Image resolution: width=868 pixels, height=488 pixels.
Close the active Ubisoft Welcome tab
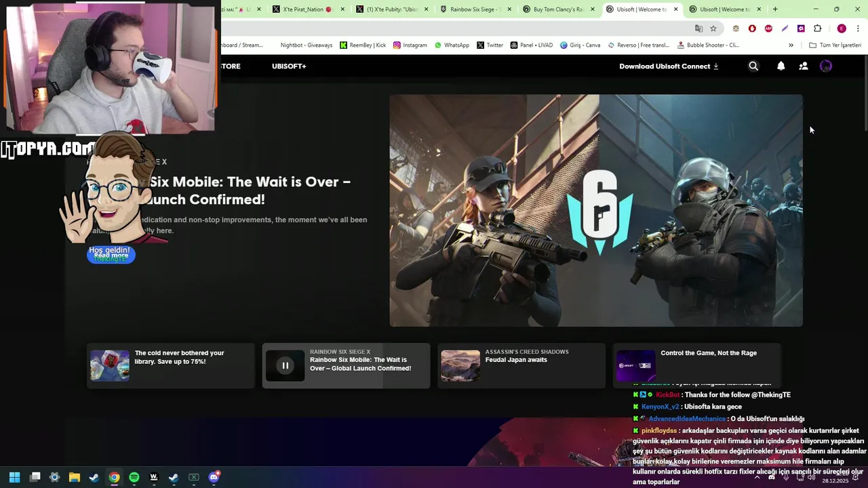(x=675, y=9)
